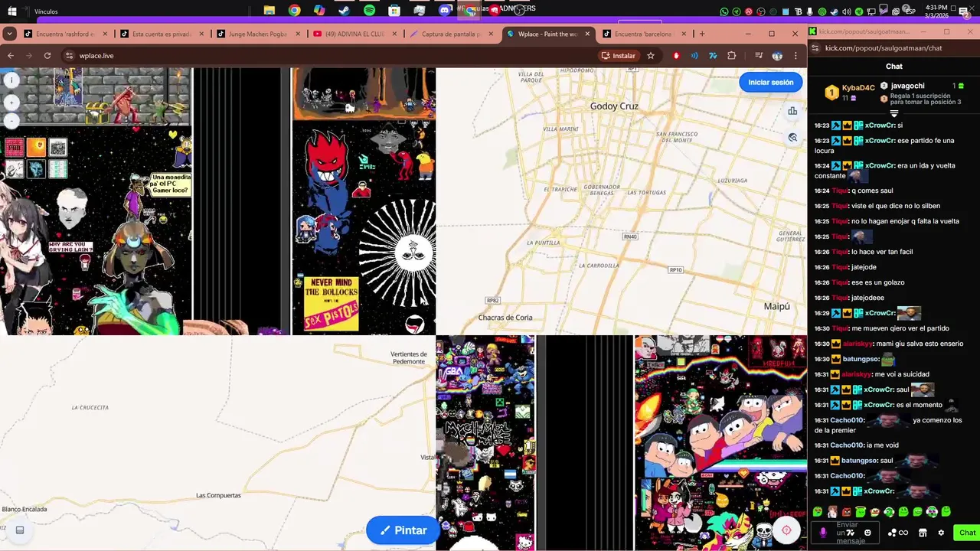Open Spotify from the taskbar
The width and height of the screenshot is (980, 551).
point(369,11)
